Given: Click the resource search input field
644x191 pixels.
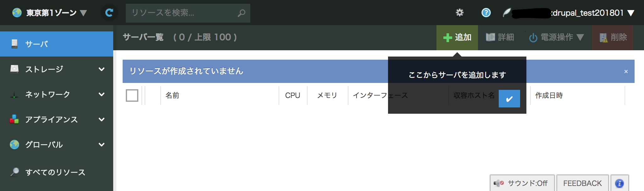Looking at the screenshot, I should pos(182,13).
